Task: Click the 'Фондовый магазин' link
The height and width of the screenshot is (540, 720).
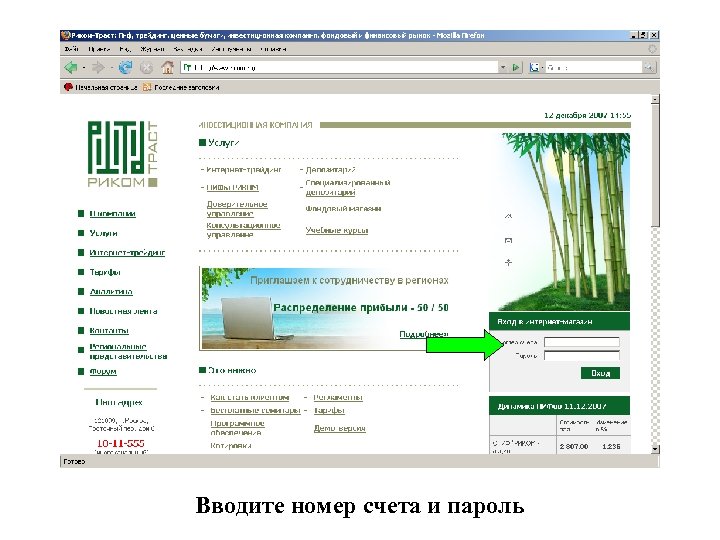Action: point(343,208)
